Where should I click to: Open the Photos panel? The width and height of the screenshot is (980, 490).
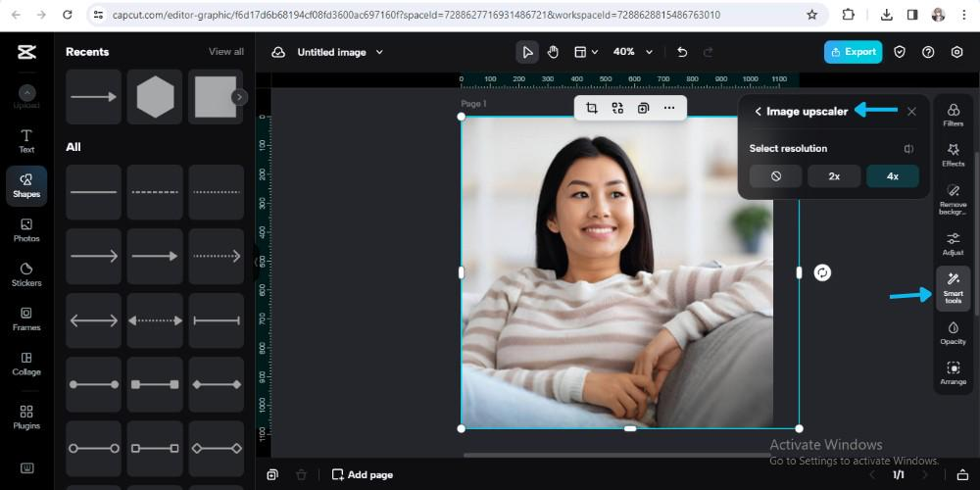[26, 230]
